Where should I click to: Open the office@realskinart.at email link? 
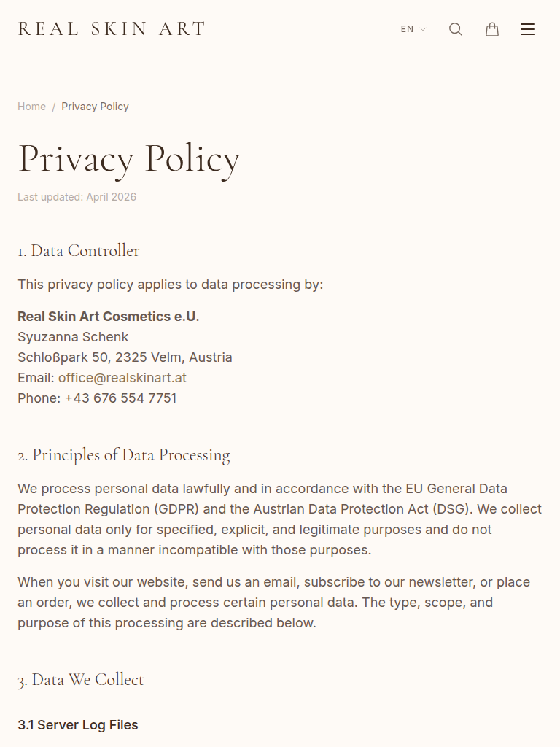tap(122, 378)
